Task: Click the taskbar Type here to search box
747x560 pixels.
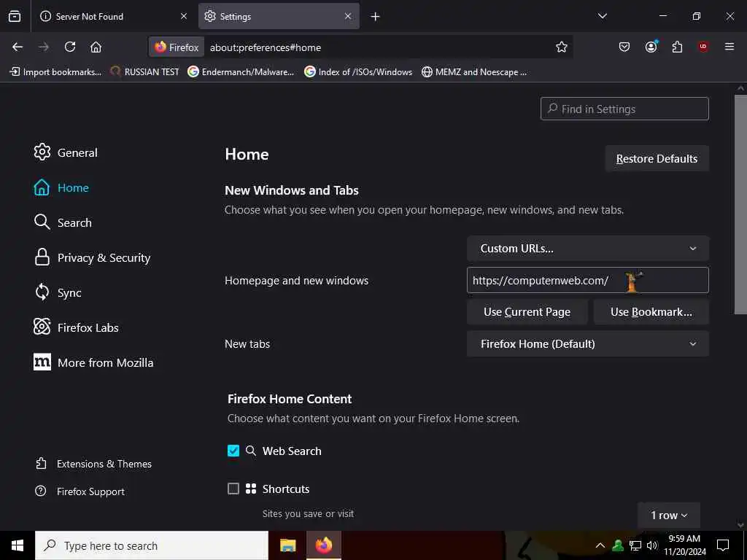Action: (152, 545)
